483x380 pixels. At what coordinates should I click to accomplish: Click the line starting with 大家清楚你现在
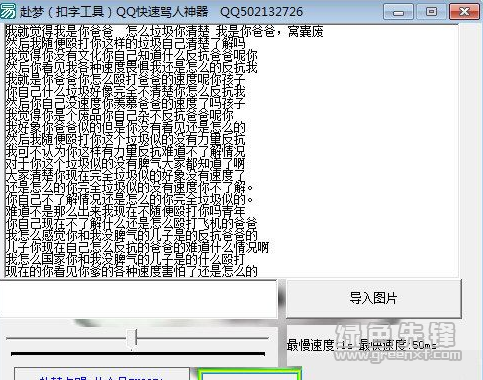point(125,176)
